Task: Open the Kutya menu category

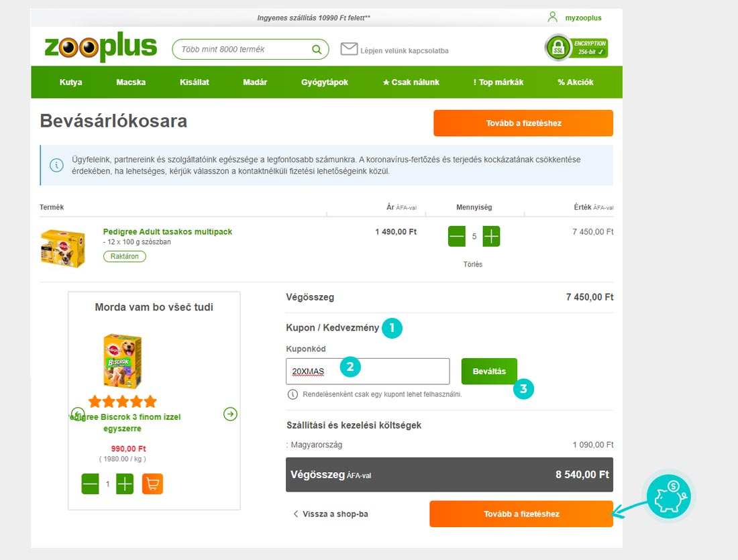Action: (x=70, y=82)
